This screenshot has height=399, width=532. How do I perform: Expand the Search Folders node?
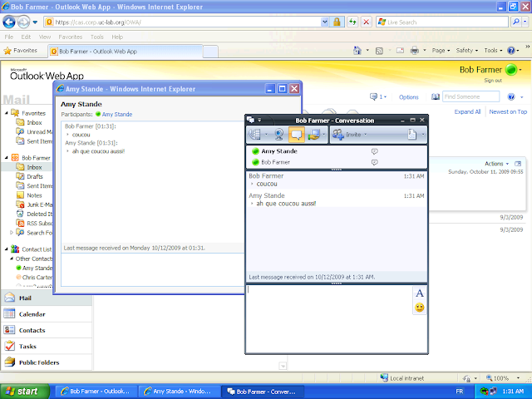coord(12,233)
